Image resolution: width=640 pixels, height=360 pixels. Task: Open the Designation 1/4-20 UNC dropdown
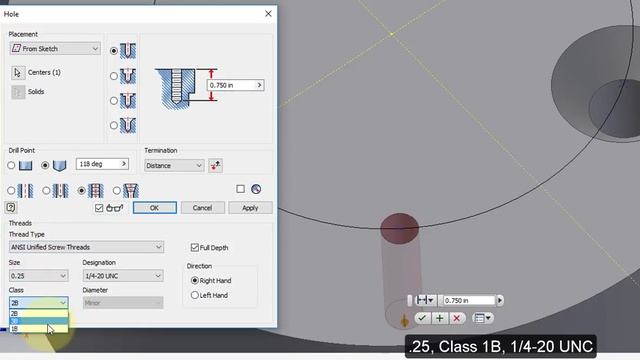[123, 276]
